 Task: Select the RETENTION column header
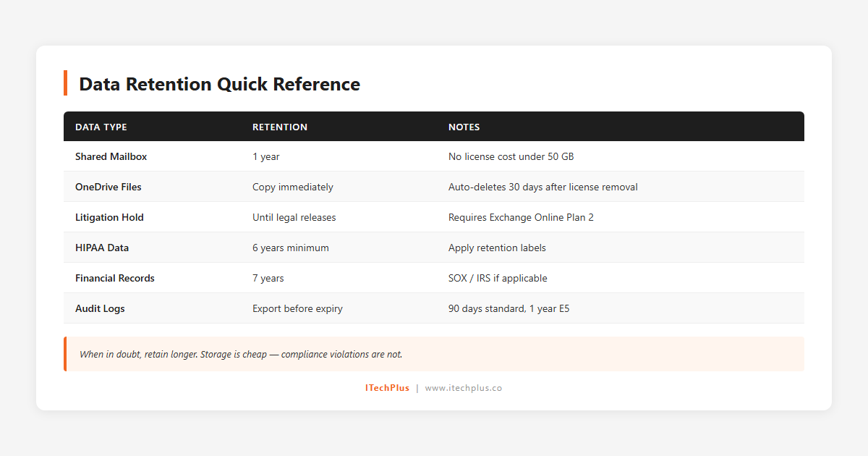pos(280,127)
